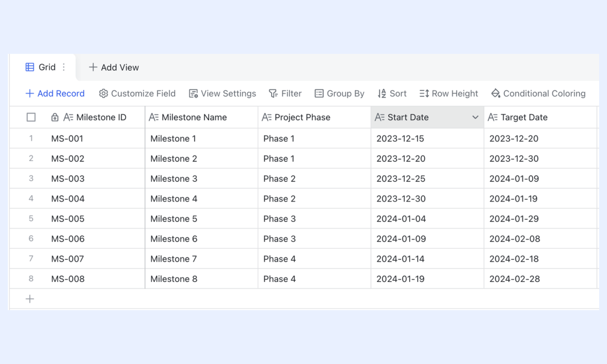Click the View Settings icon
This screenshot has width=607, height=364.
click(x=193, y=93)
